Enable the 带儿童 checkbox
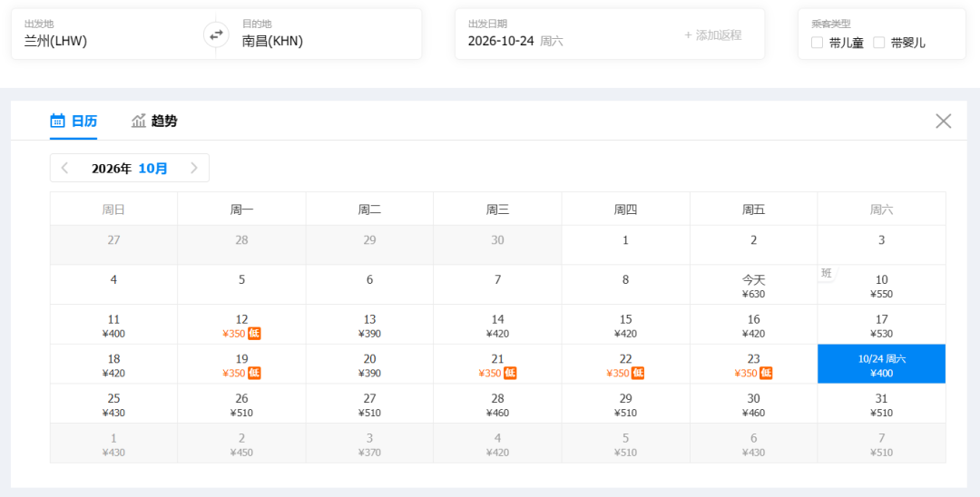980x497 pixels. (817, 43)
